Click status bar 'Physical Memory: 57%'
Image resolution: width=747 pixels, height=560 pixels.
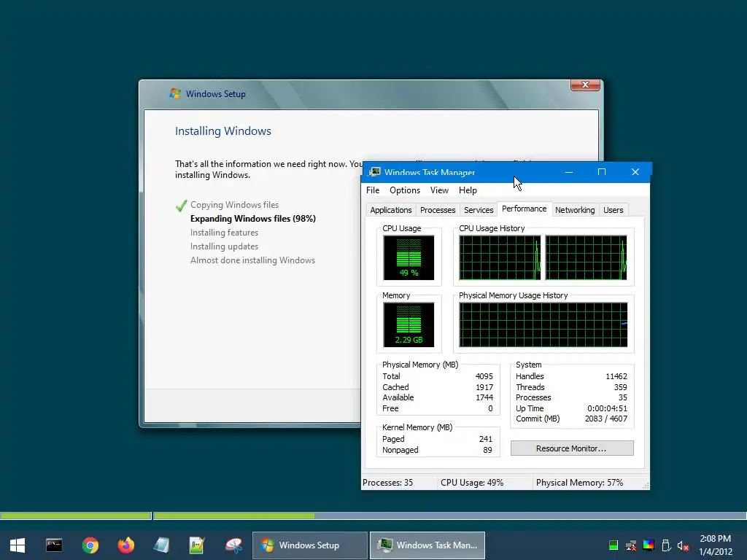pyautogui.click(x=579, y=483)
